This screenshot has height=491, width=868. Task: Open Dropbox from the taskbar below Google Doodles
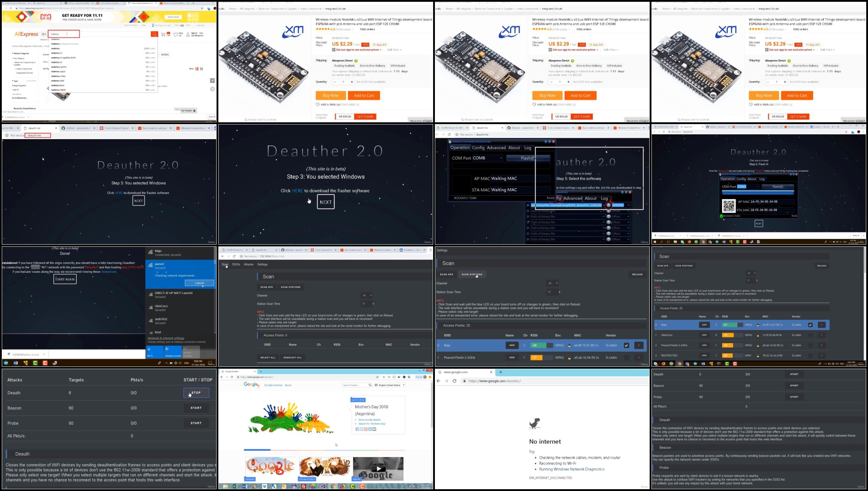click(265, 486)
